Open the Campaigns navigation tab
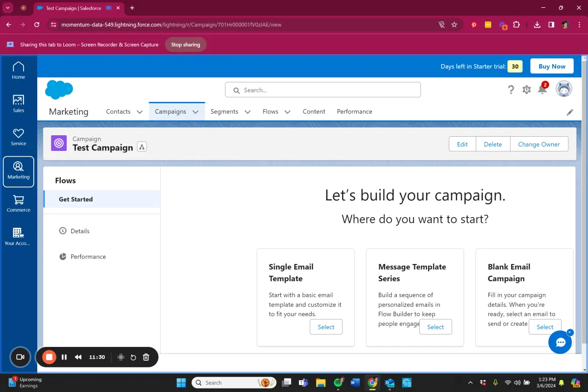The image size is (588, 392). tap(171, 112)
